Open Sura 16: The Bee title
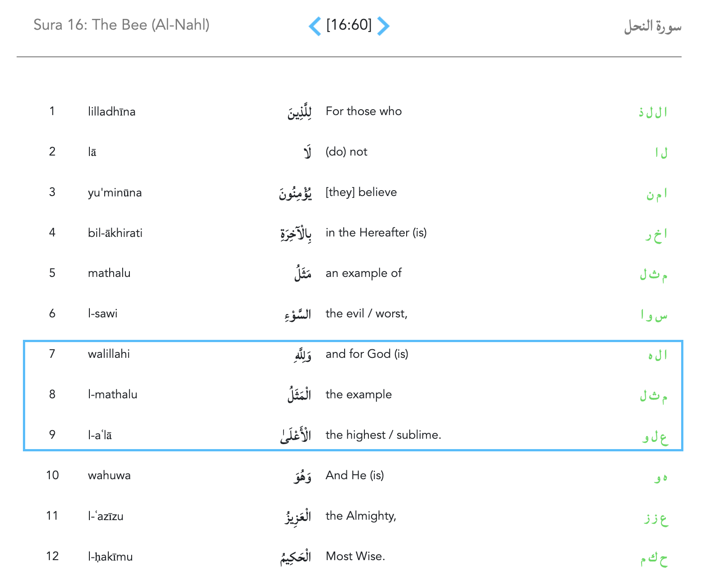709x588 pixels. tap(121, 25)
